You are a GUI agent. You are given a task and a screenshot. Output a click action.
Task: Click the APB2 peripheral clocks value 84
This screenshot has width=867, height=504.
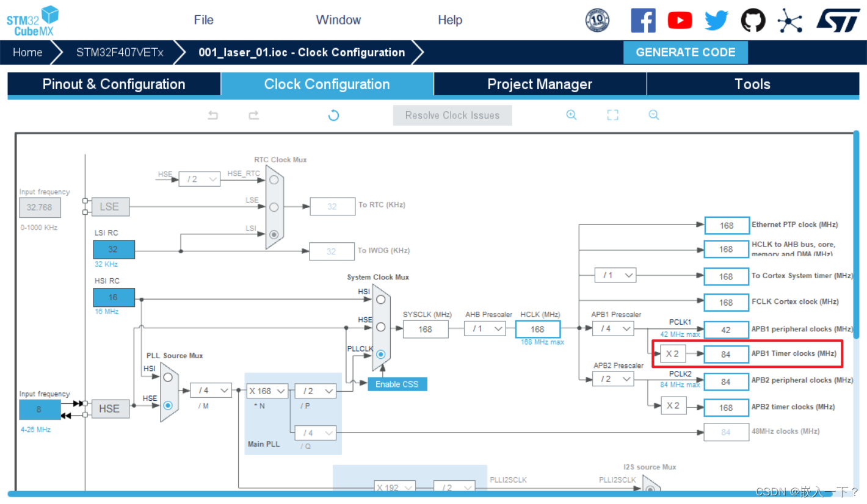[726, 382]
